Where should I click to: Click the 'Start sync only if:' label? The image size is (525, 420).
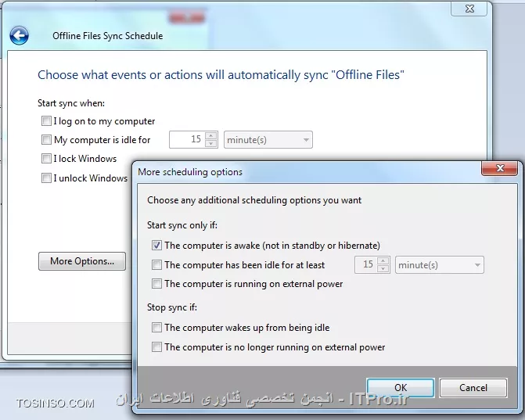pos(182,225)
